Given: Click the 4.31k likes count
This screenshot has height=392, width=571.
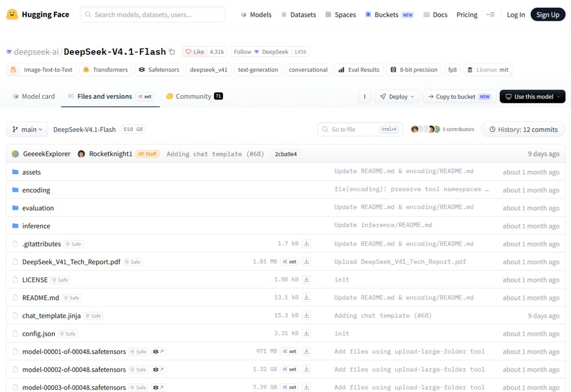Looking at the screenshot, I should 217,52.
